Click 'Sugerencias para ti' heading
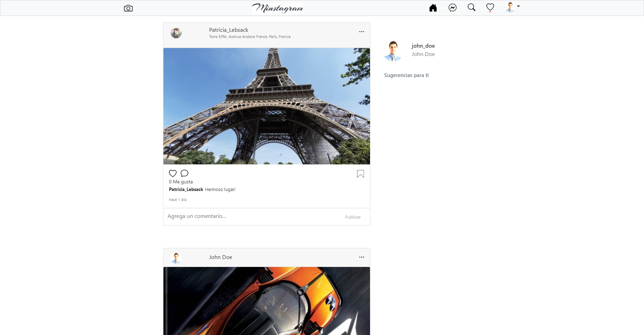This screenshot has height=335, width=644. point(406,75)
